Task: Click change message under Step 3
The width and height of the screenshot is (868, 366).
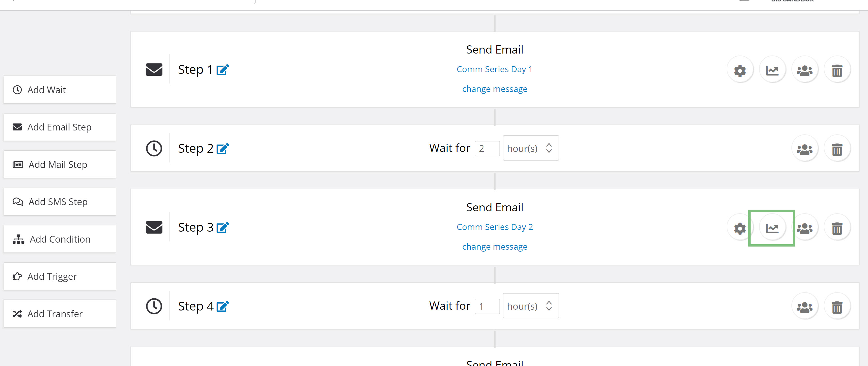Action: click(495, 247)
